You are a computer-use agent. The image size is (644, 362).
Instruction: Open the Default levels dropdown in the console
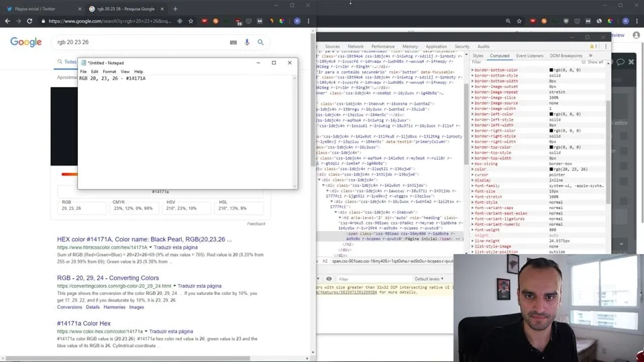click(x=429, y=279)
